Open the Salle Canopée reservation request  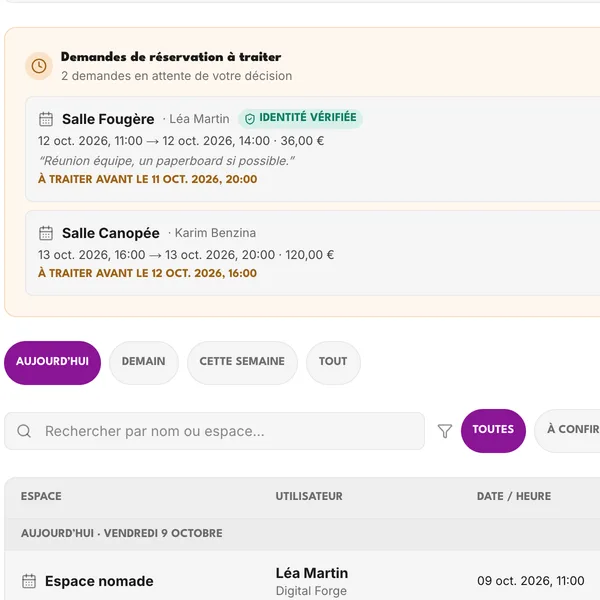click(x=313, y=253)
